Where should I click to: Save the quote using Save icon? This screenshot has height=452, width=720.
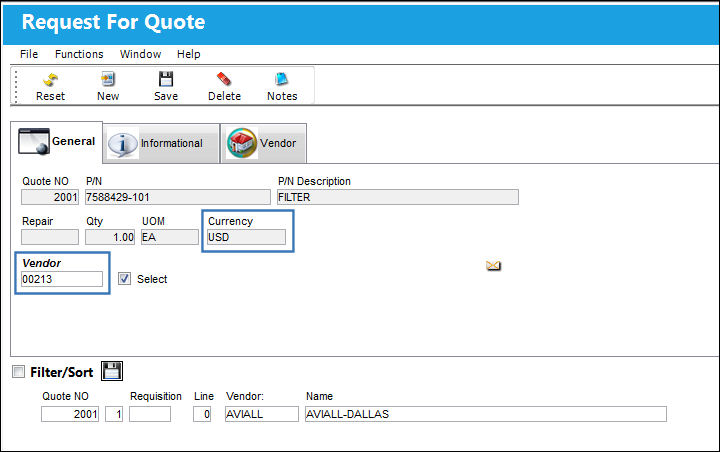pyautogui.click(x=166, y=79)
